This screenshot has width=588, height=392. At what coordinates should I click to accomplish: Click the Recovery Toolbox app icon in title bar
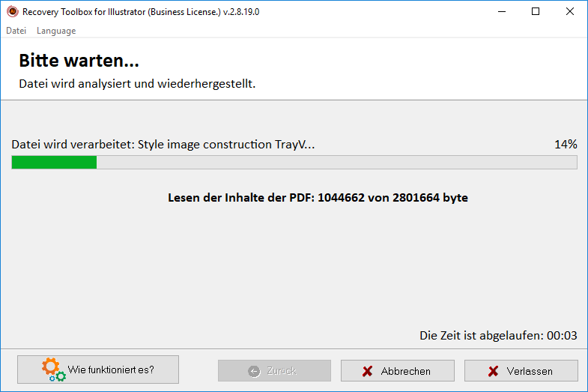[13, 12]
